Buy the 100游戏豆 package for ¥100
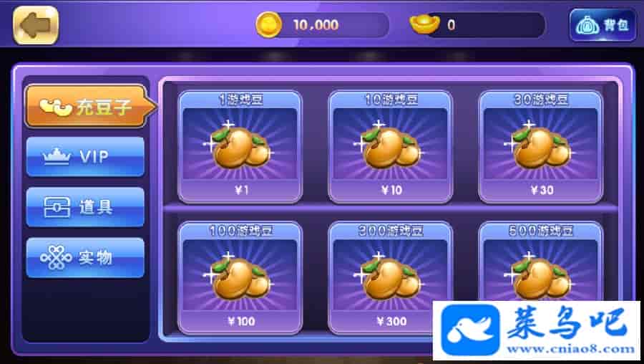644x364 pixels. point(240,277)
